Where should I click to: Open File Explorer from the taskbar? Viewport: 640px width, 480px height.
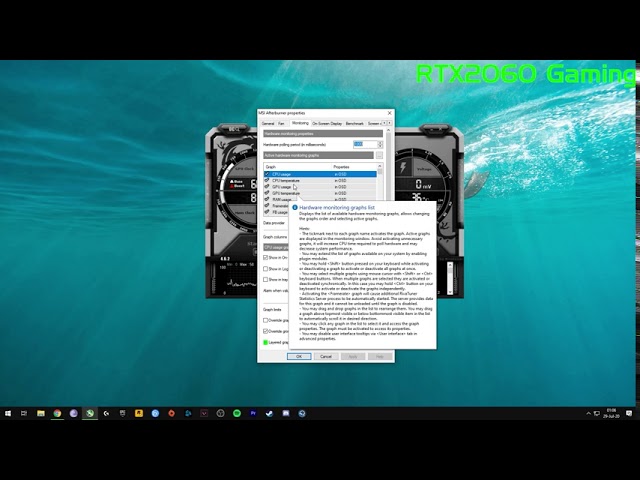pos(41,413)
